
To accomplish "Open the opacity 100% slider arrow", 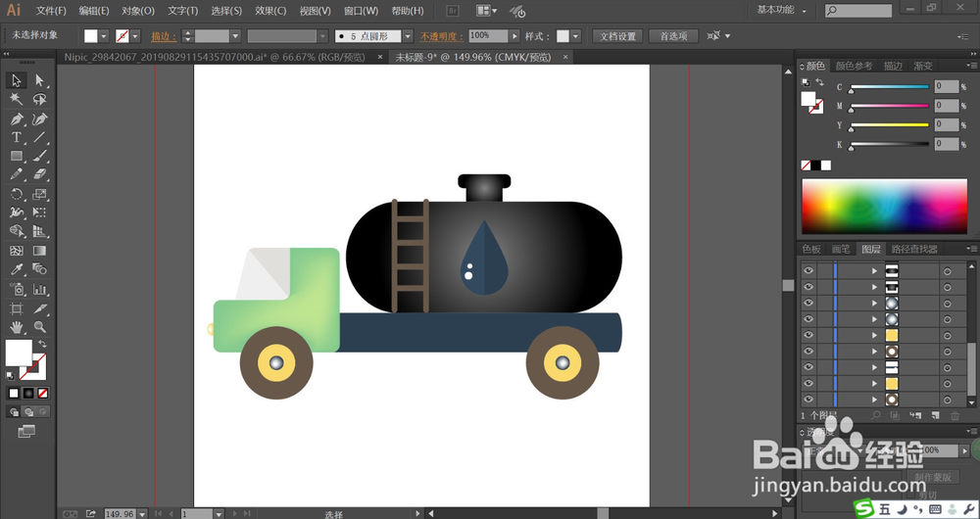I will 514,36.
